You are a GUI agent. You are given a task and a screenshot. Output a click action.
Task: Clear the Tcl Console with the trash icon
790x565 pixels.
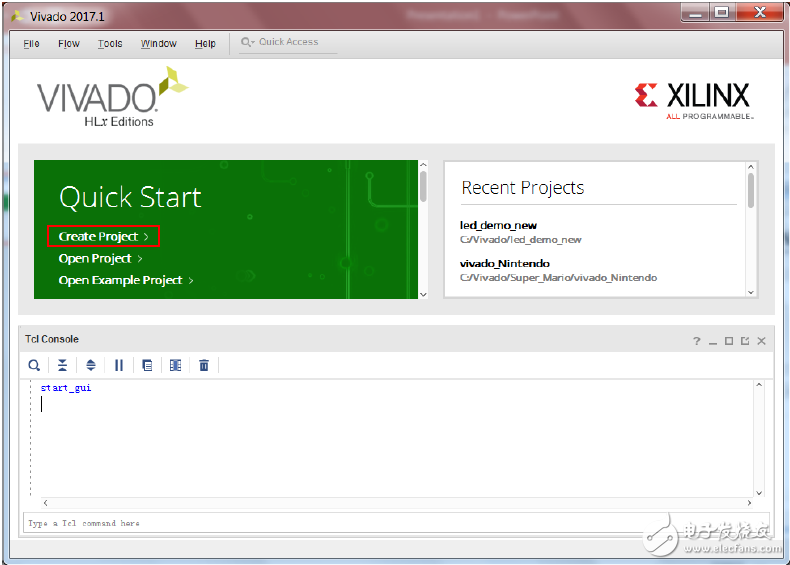(x=204, y=366)
